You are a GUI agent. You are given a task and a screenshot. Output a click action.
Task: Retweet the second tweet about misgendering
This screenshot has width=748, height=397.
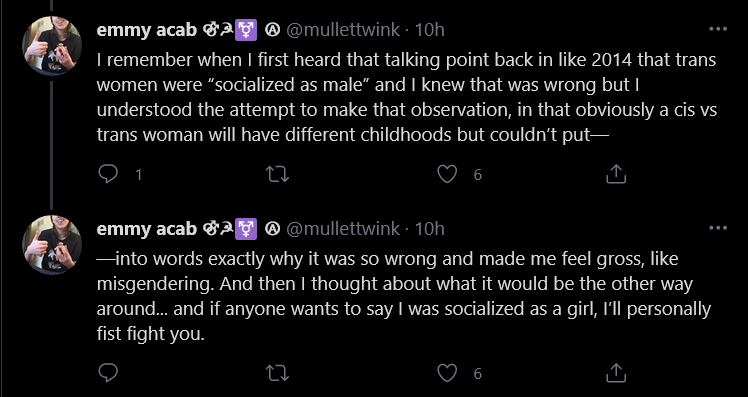point(277,373)
